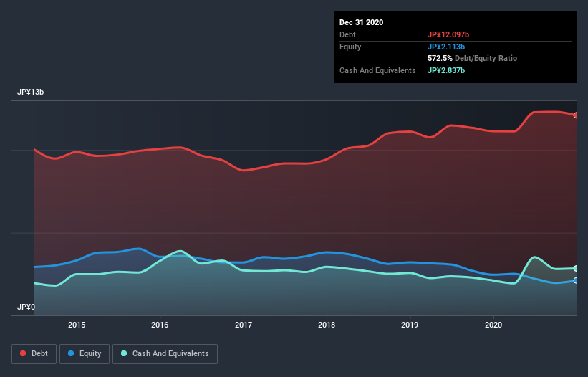Click the 2016 x-axis label
588x377 pixels.
click(160, 325)
